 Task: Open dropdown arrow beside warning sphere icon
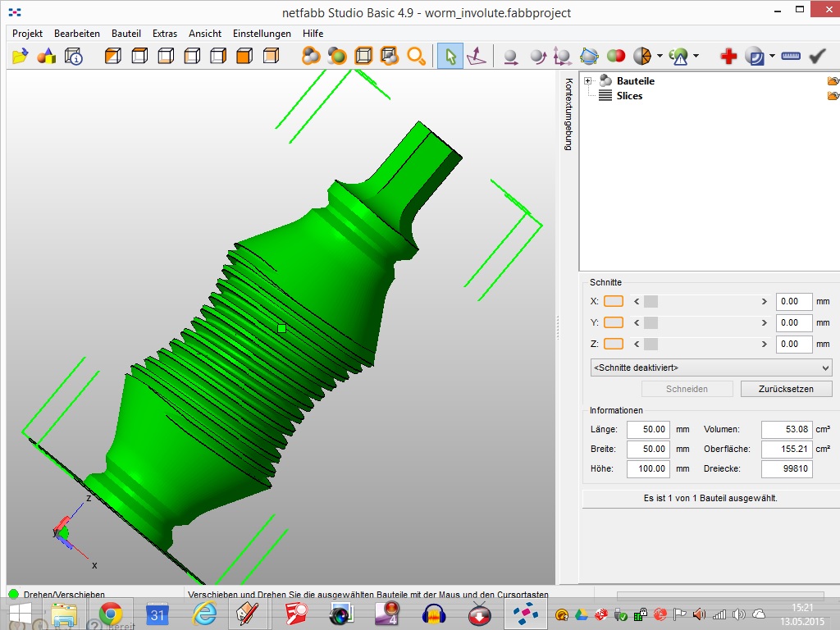[x=696, y=56]
